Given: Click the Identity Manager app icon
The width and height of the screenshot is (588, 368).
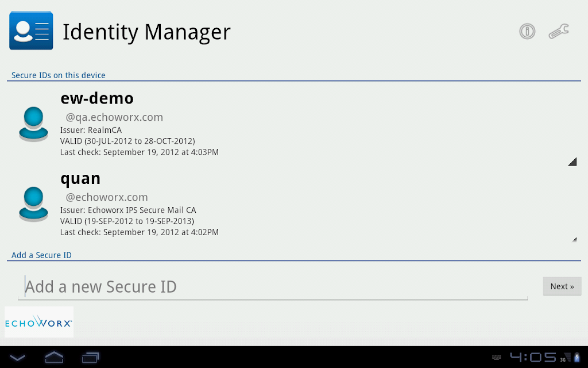Looking at the screenshot, I should (x=31, y=30).
